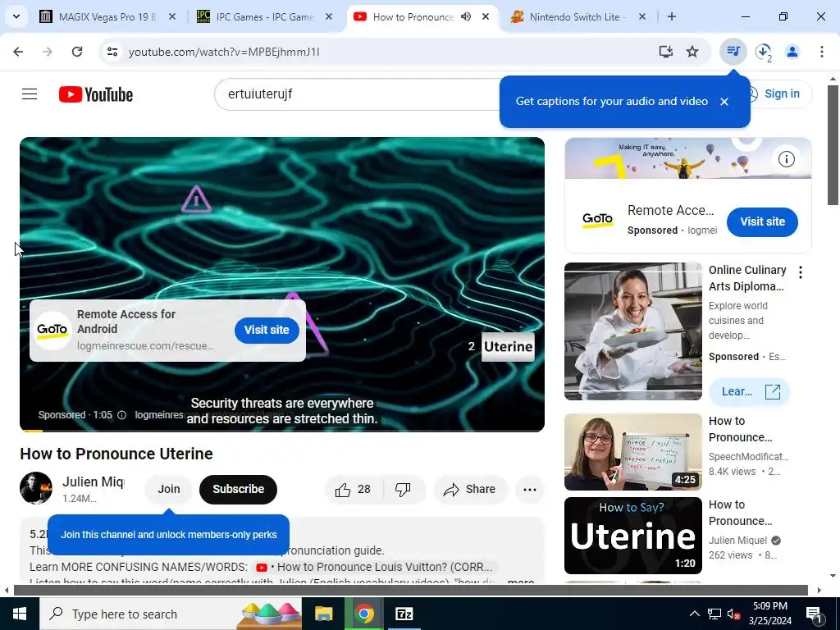840x630 pixels.
Task: Click logmeinrescue.com link in ad overlay
Action: click(145, 346)
